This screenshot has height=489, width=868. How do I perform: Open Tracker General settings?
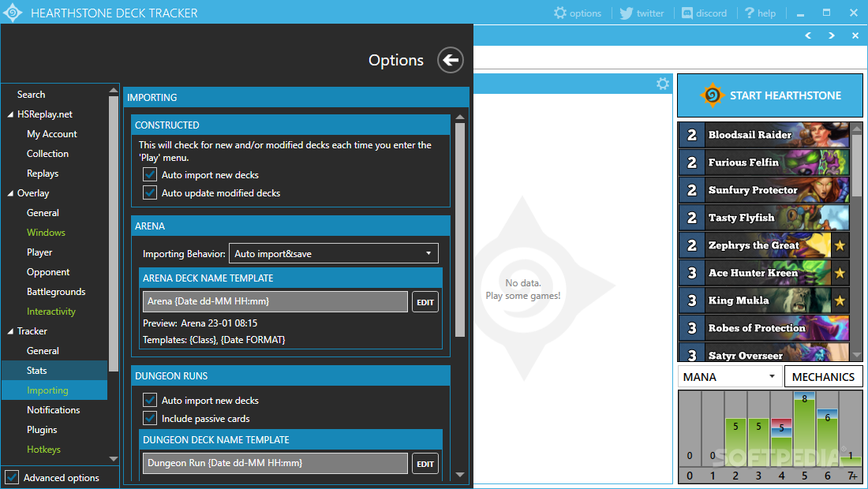tap(43, 351)
